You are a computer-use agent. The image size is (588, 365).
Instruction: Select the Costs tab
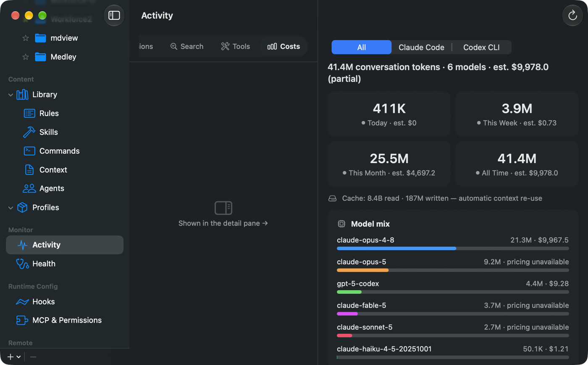pyautogui.click(x=284, y=46)
